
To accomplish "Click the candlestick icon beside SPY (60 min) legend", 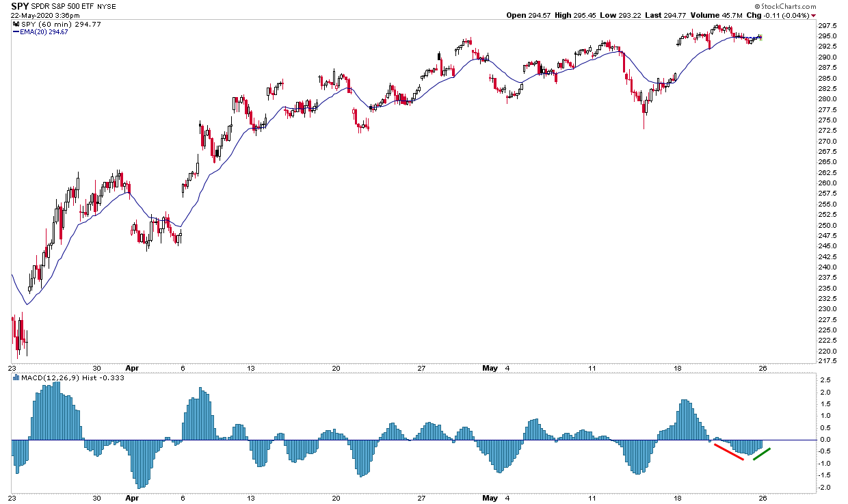I will (x=15, y=24).
